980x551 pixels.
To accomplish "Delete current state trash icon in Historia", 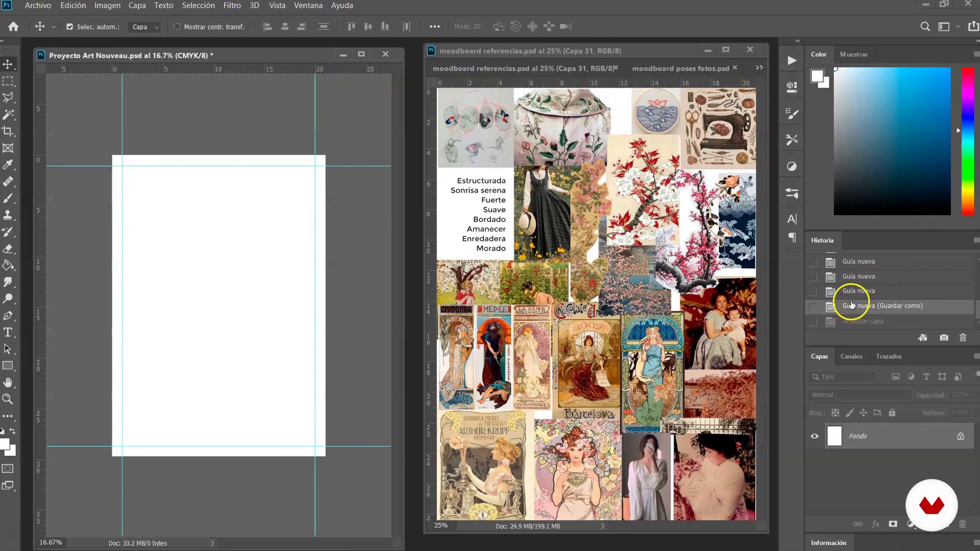I will point(963,338).
